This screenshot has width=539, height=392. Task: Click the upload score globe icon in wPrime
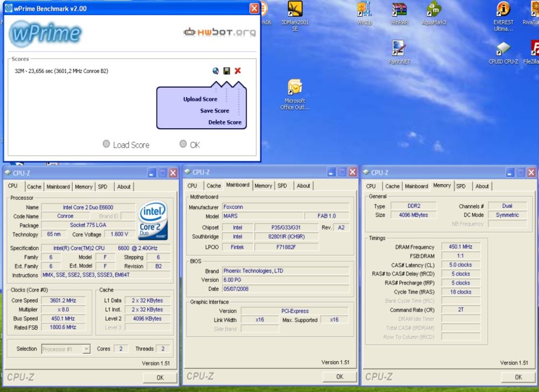click(x=216, y=71)
